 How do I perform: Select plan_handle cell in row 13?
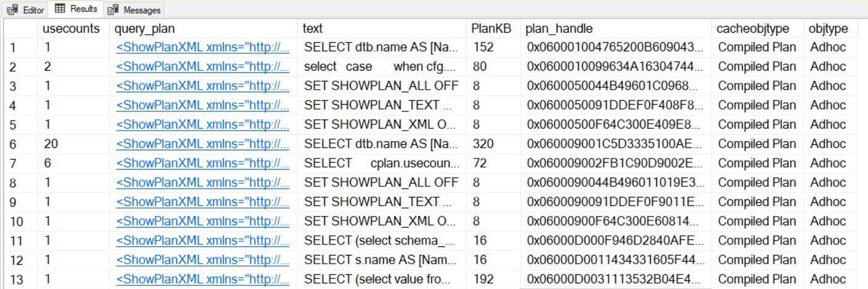[x=616, y=280]
